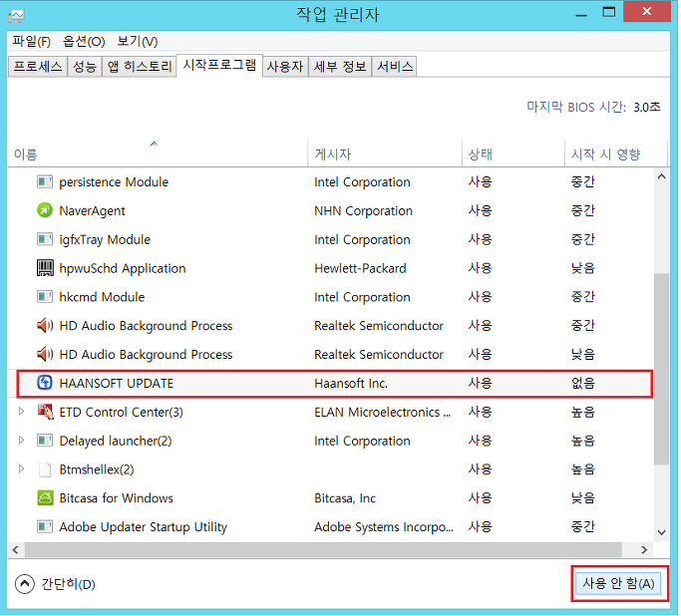Click speaker icon of low-impact HD Audio row
Image resolution: width=681 pixels, height=616 pixels.
click(x=45, y=354)
